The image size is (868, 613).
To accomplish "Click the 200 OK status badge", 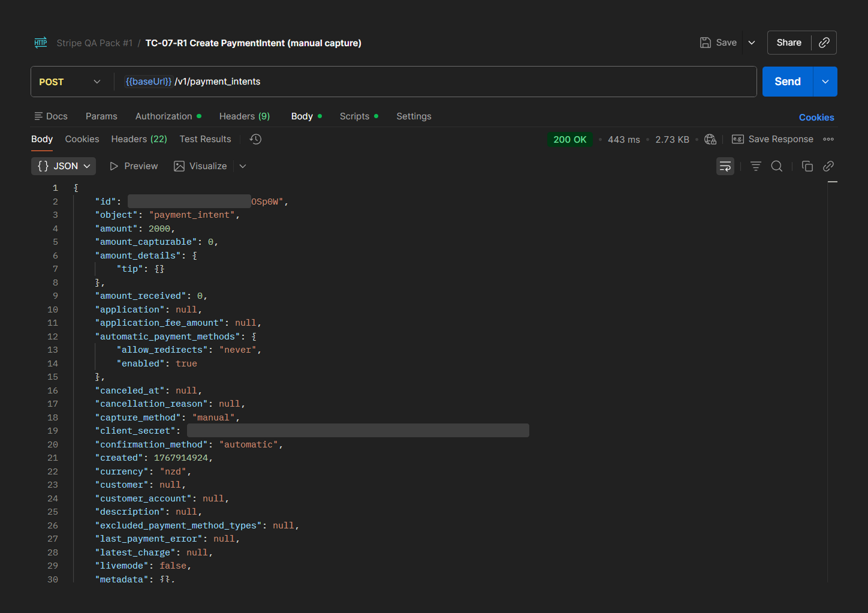I will tap(570, 139).
